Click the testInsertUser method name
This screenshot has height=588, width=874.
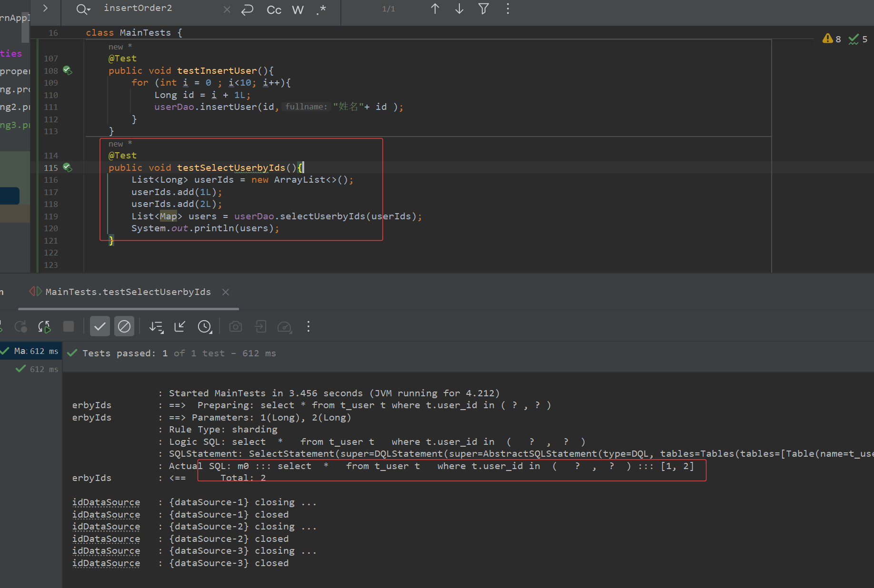(x=217, y=70)
